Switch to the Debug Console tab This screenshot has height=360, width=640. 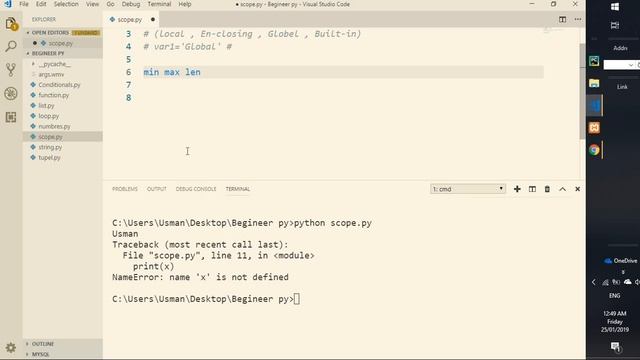196,189
